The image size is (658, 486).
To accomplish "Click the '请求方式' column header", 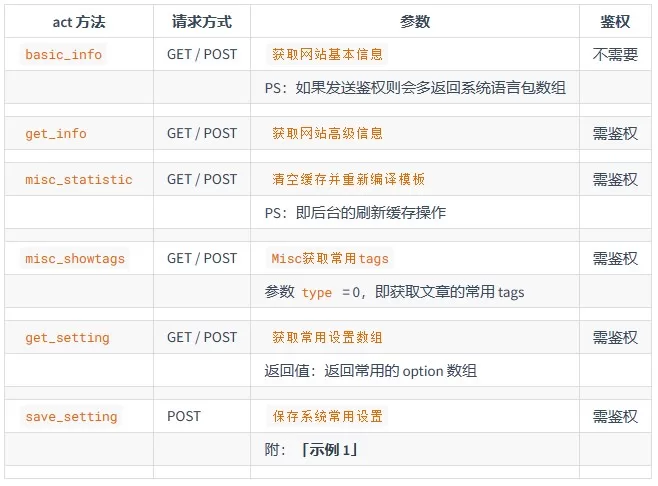I will (x=202, y=22).
